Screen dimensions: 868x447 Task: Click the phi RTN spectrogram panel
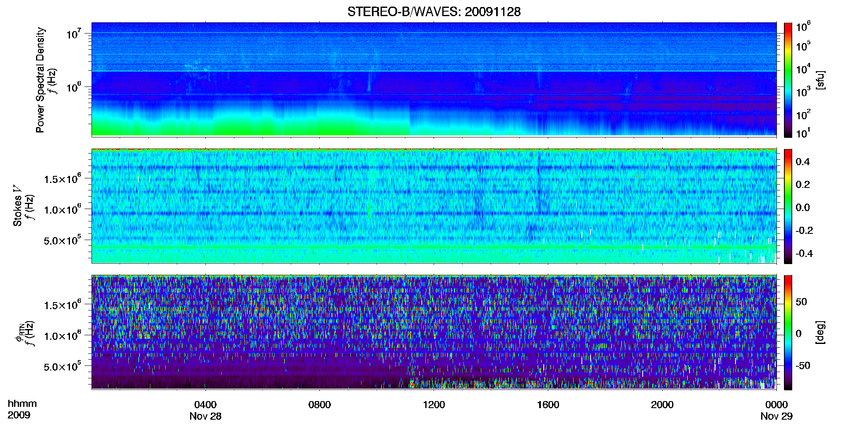(434, 332)
